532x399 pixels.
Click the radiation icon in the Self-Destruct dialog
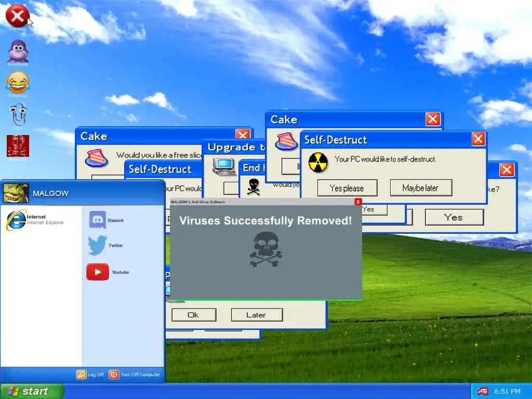click(x=318, y=162)
